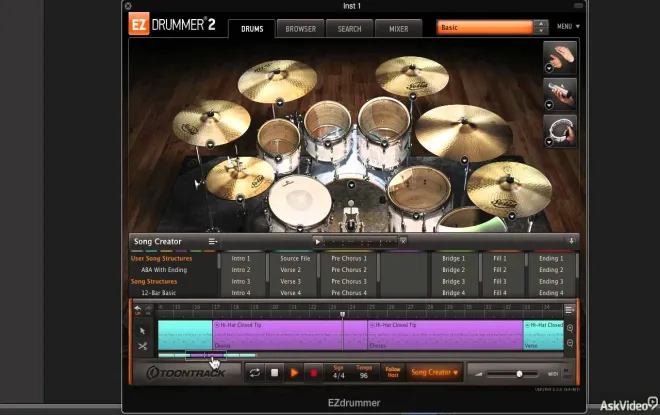This screenshot has height=415, width=660.
Task: Open first Chorus block Hi-Hat Closed Tip icon
Action: [217, 325]
